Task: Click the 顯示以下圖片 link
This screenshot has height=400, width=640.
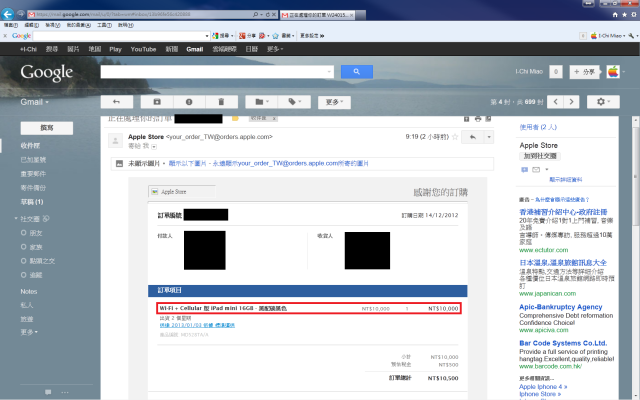Action: coord(187,164)
